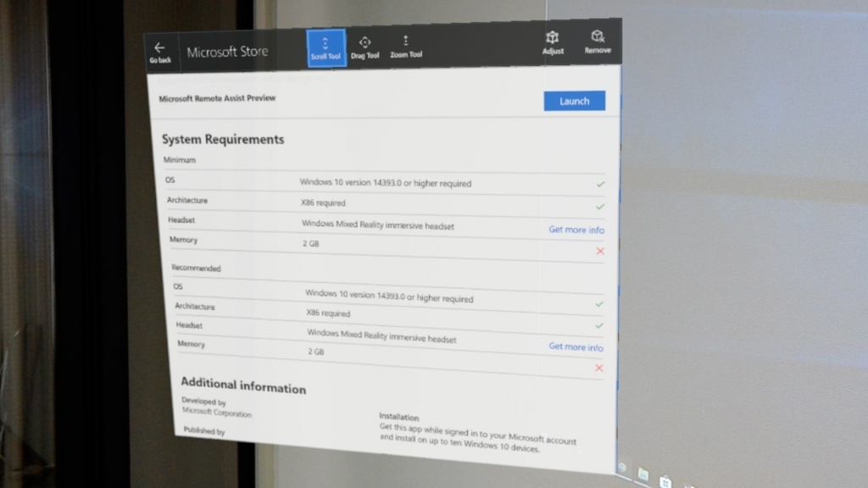Get more info for Minimum Headset

(576, 230)
